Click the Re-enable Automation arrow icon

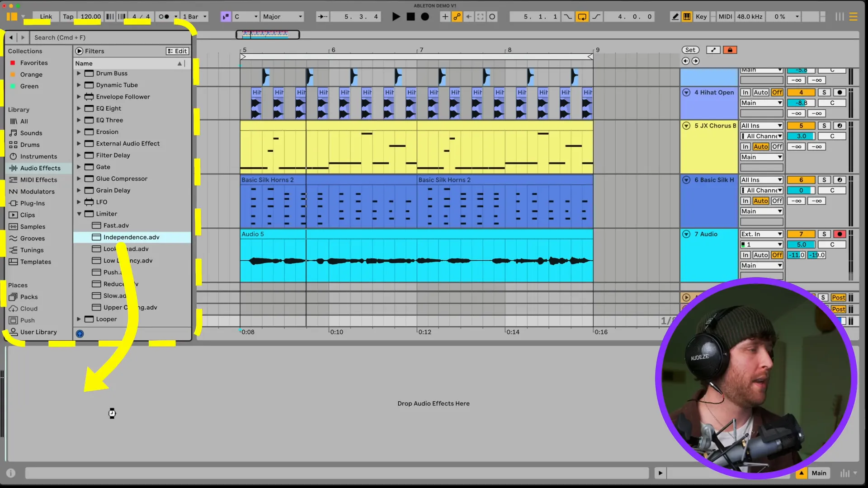(469, 17)
